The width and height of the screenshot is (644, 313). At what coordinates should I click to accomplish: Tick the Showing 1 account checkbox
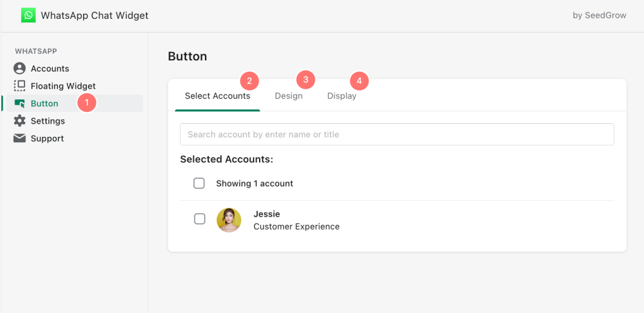click(199, 184)
